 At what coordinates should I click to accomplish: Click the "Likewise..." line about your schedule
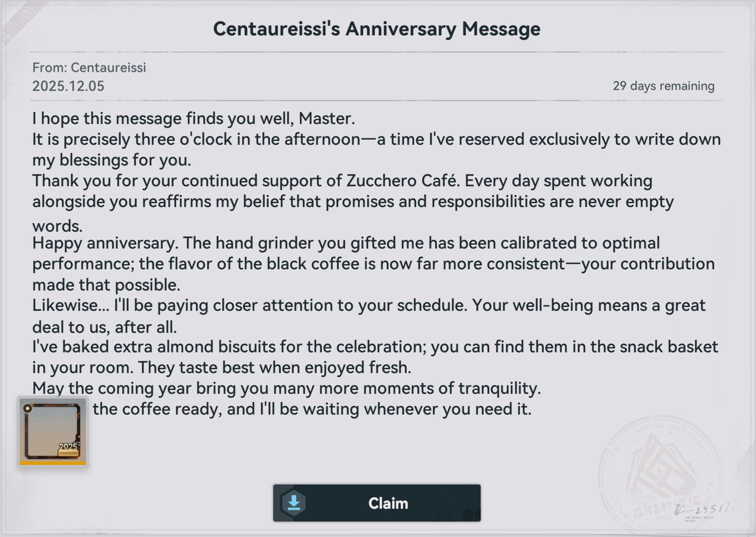coord(368,306)
